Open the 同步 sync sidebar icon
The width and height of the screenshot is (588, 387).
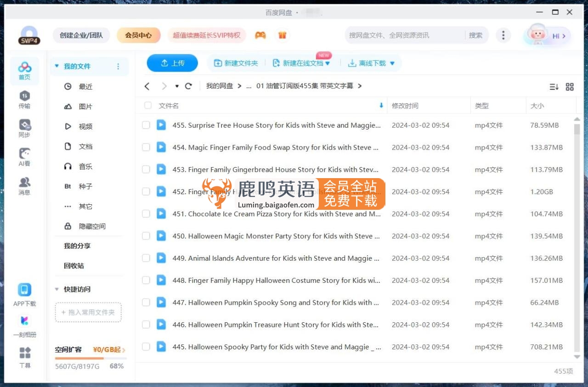pos(25,129)
